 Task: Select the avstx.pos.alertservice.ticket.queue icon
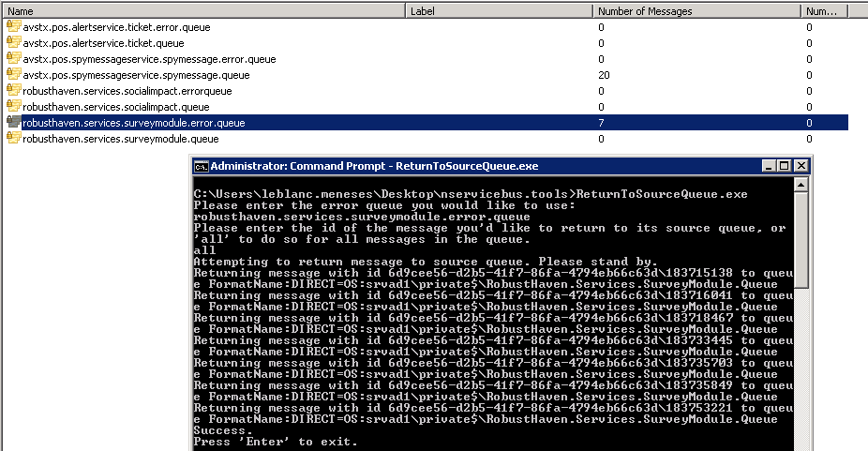click(x=13, y=43)
